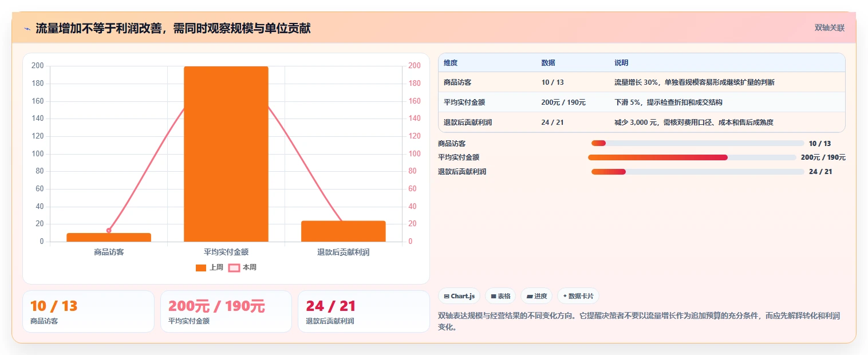Click the 退款后贡献利润 x-axis label under chart
The image size is (868, 355).
[x=344, y=252]
